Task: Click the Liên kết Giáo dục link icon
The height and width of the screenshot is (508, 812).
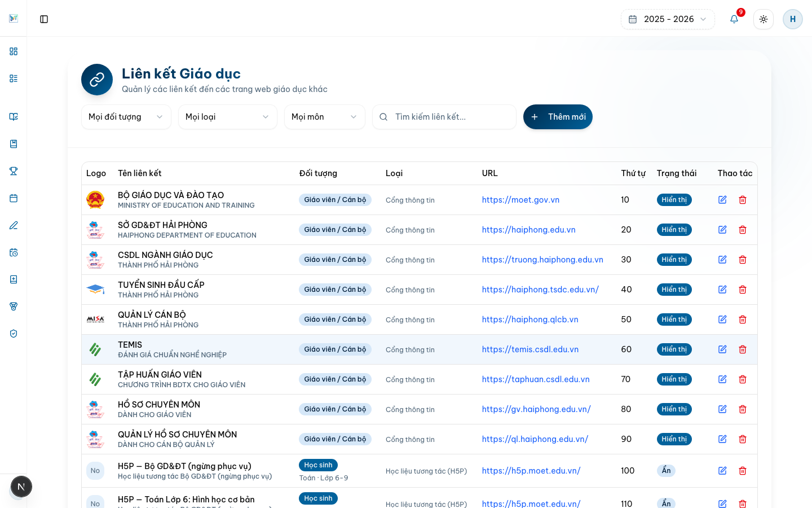Action: pos(97,80)
